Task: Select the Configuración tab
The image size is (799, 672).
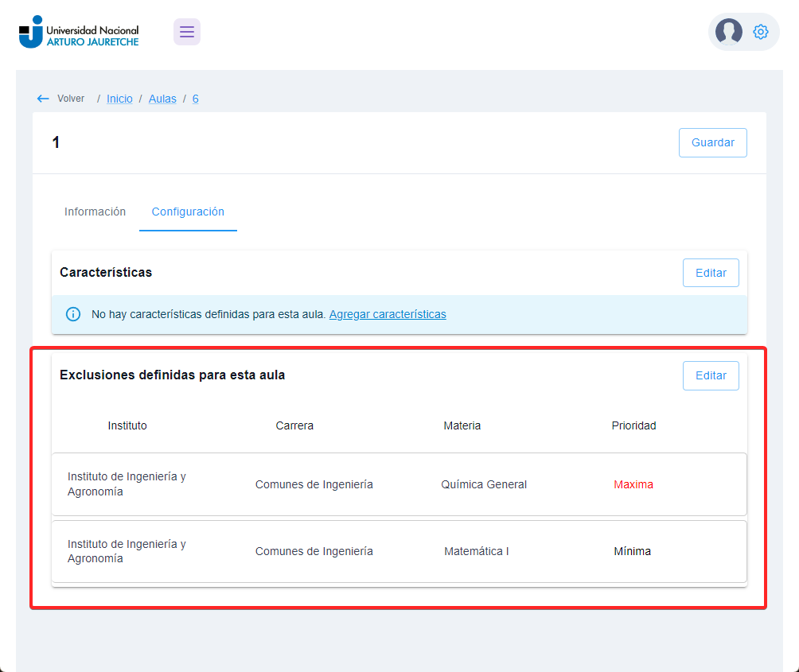Action: click(x=188, y=212)
